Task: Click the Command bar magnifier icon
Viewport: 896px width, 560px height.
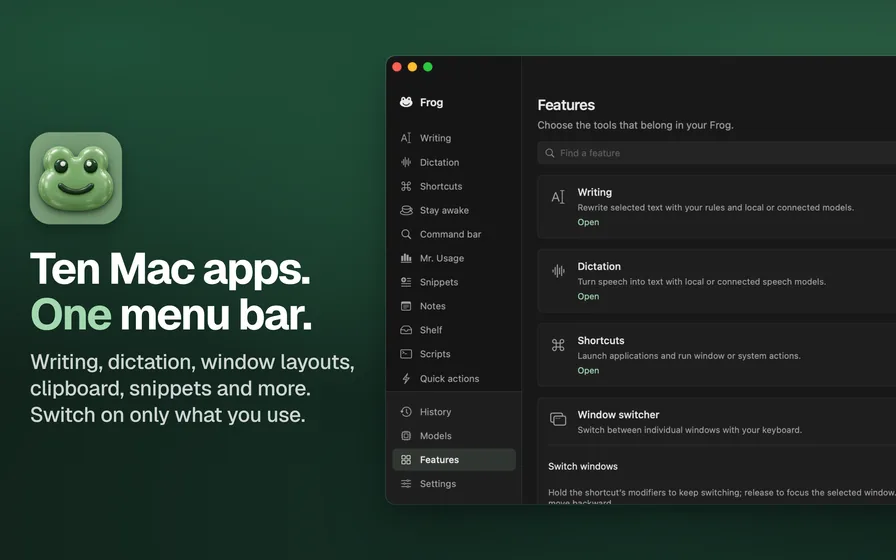Action: (406, 234)
